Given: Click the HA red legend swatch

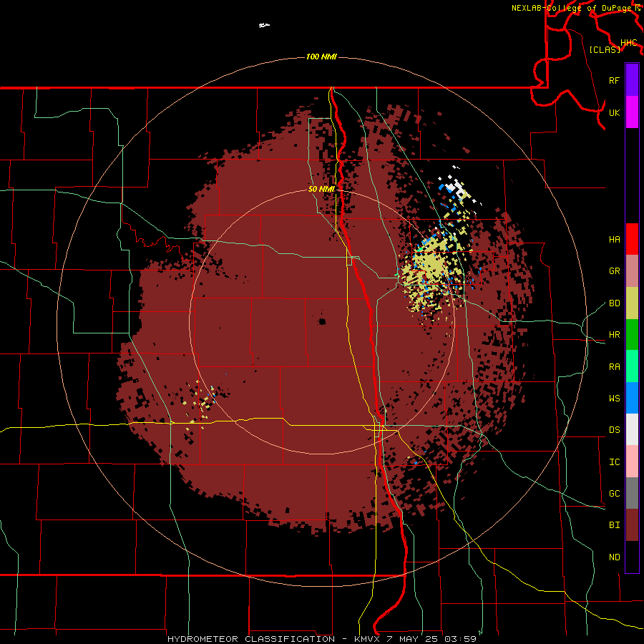Looking at the screenshot, I should [x=632, y=239].
